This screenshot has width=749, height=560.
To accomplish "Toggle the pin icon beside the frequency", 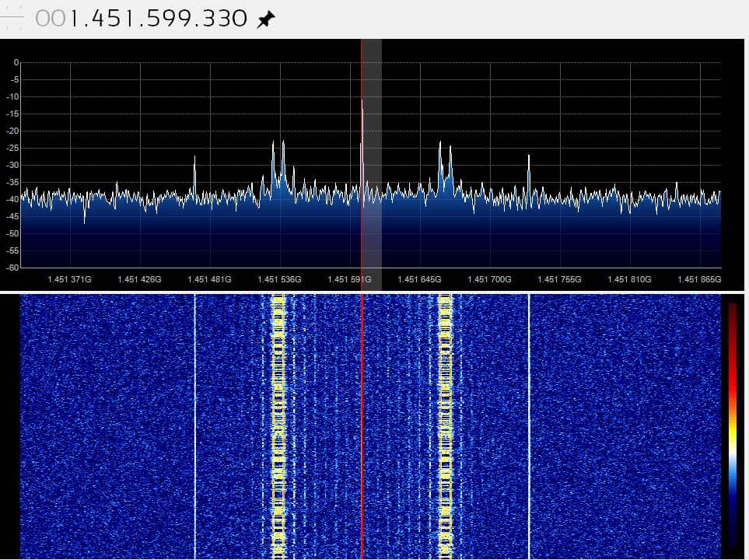I will 266,19.
